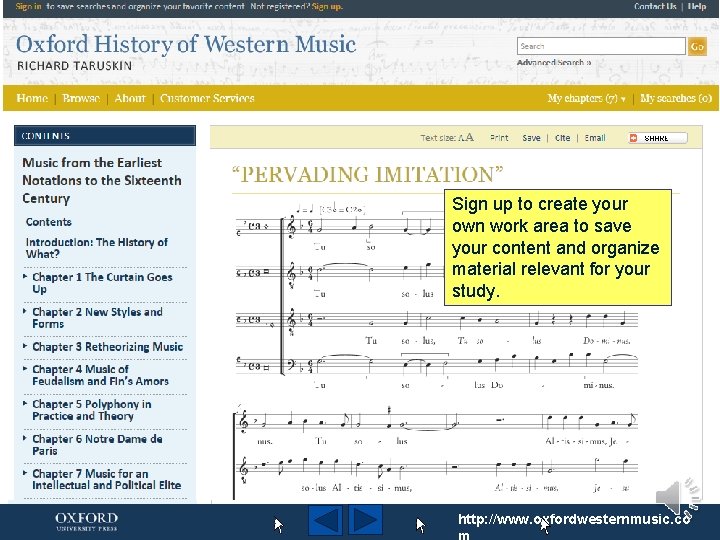This screenshot has width=720, height=540.
Task: Expand the Chapter 1 triangle
Action: [25, 276]
